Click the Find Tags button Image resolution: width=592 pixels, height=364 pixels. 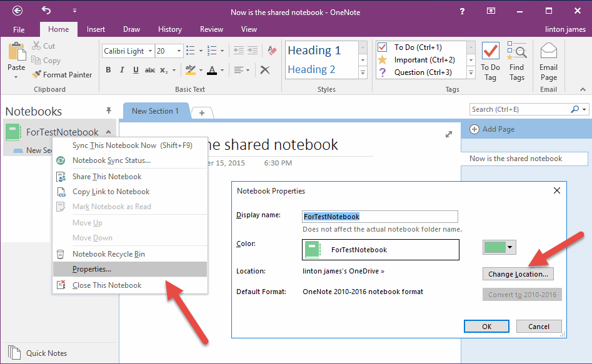(517, 61)
